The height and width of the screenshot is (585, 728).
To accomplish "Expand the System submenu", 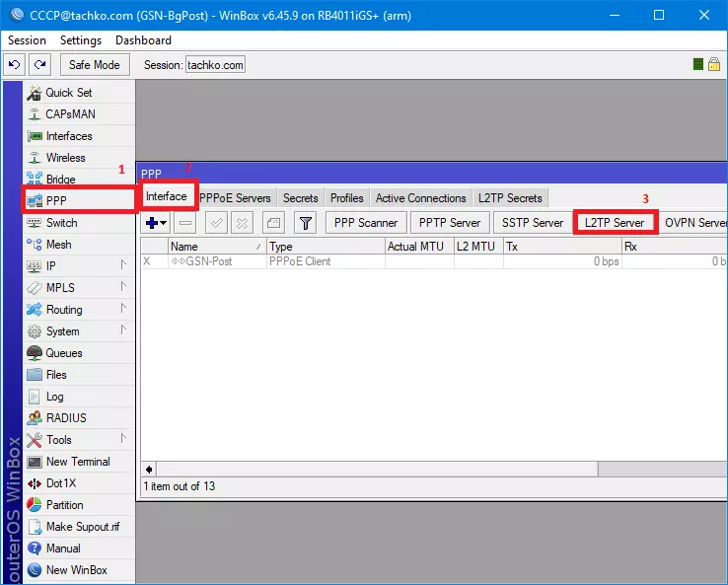I will [79, 331].
